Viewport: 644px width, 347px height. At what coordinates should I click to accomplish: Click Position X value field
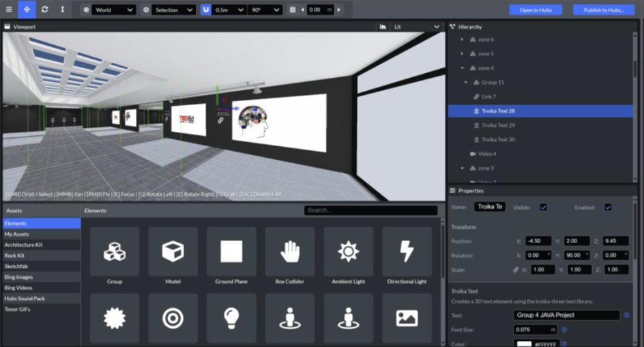[x=538, y=241]
